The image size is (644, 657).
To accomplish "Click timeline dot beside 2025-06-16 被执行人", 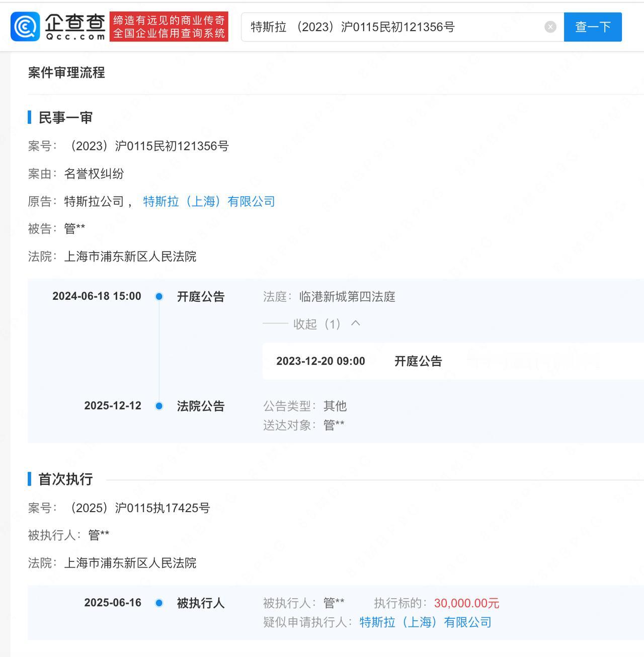I will click(x=159, y=603).
